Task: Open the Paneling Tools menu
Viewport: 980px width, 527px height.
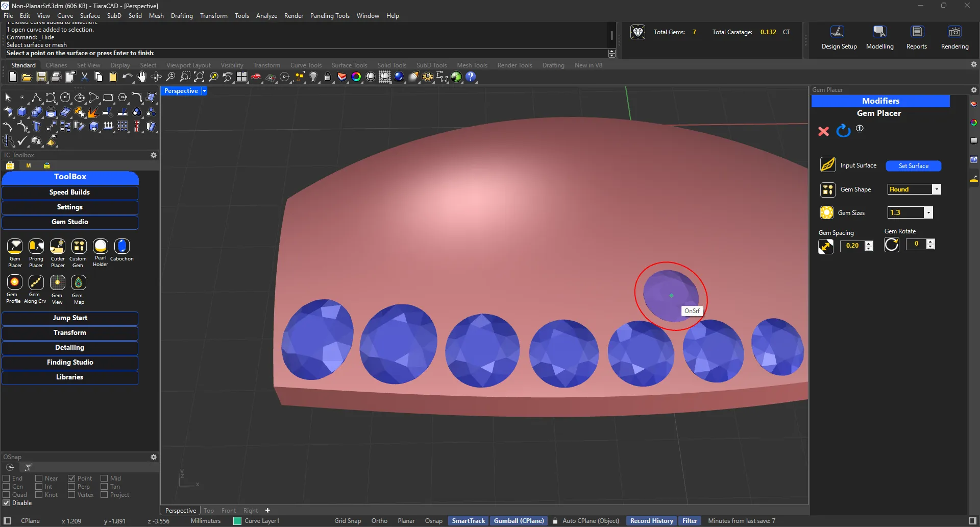Action: [330, 16]
